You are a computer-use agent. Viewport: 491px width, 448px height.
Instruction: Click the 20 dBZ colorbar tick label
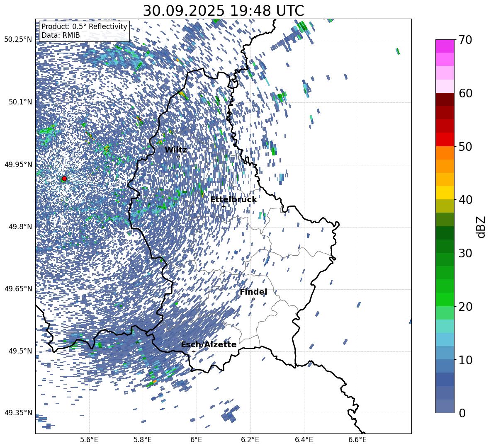[x=465, y=307]
